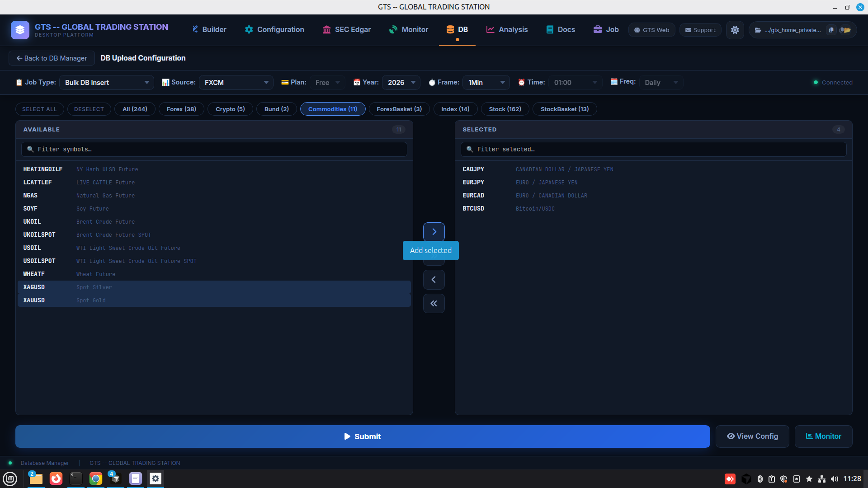Open the settings gear in header
Viewport: 868px width, 488px height.
click(735, 30)
